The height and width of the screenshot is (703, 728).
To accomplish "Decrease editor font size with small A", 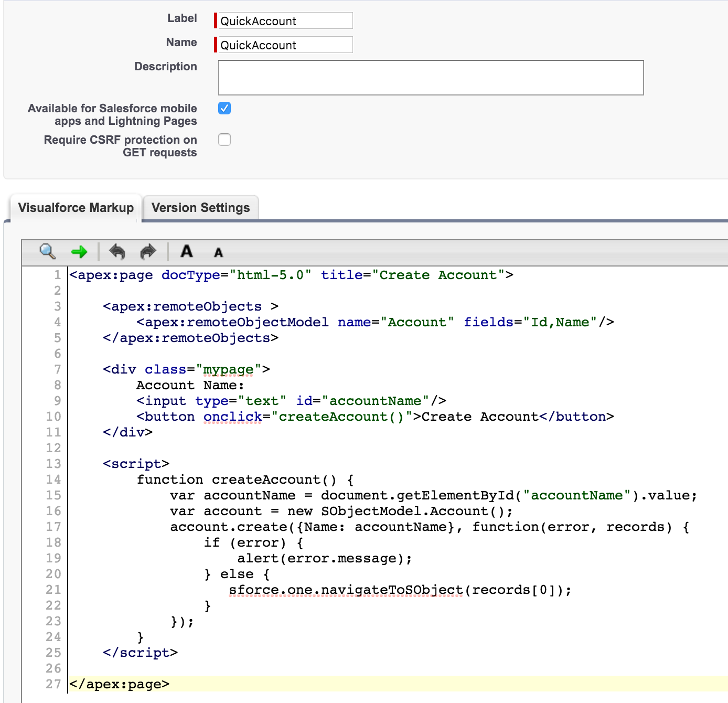I will point(218,253).
